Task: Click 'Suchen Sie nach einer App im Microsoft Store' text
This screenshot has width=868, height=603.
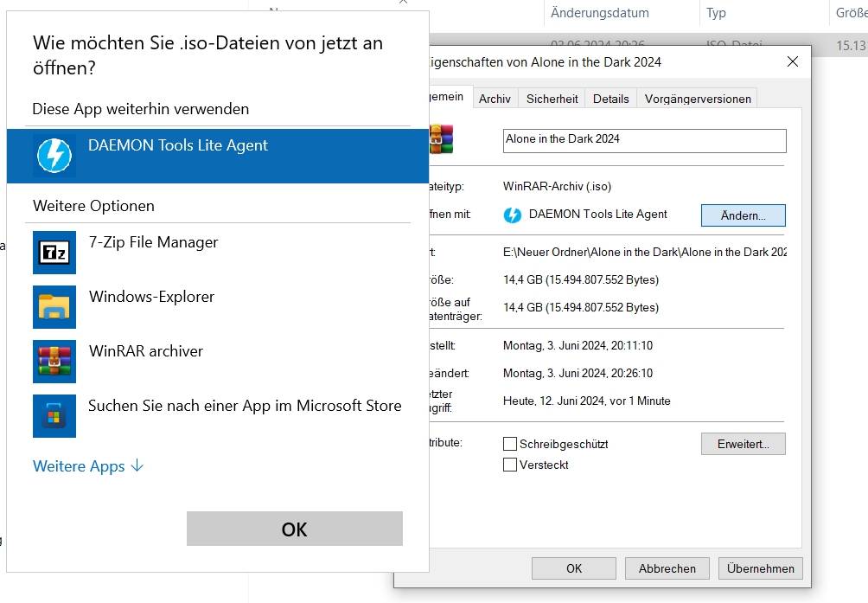Action: pyautogui.click(x=245, y=406)
